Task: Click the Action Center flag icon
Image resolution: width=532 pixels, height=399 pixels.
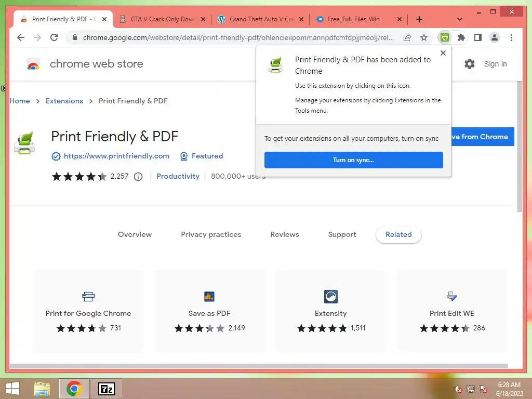Action: pyautogui.click(x=483, y=389)
